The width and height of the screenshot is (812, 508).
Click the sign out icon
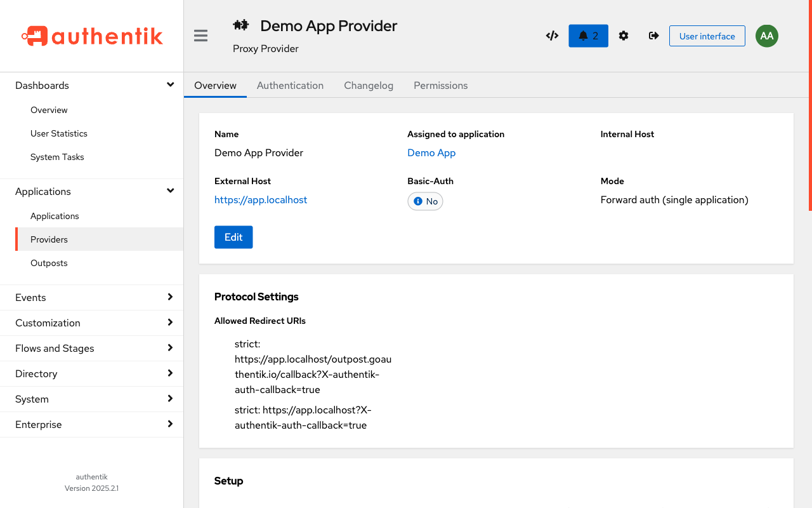pos(653,36)
